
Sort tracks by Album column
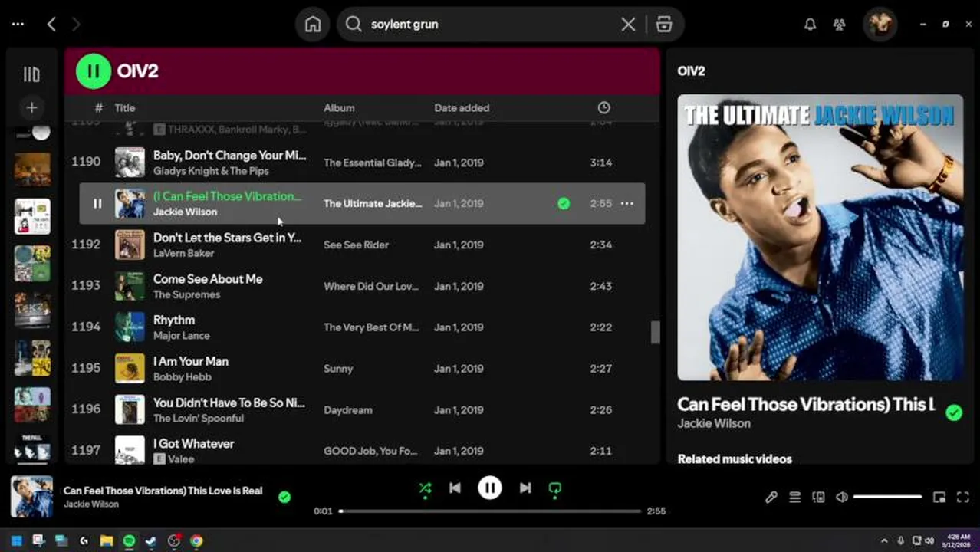pos(339,108)
